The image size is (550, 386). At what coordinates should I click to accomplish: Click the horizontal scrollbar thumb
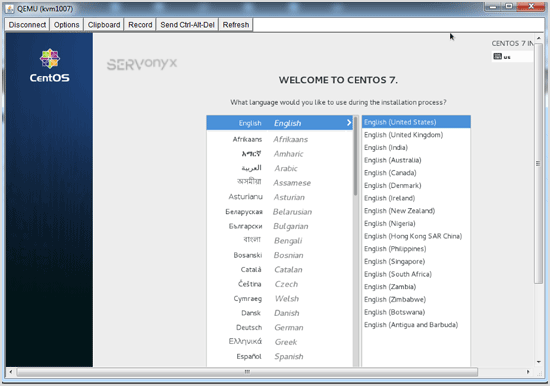[x=247, y=372]
